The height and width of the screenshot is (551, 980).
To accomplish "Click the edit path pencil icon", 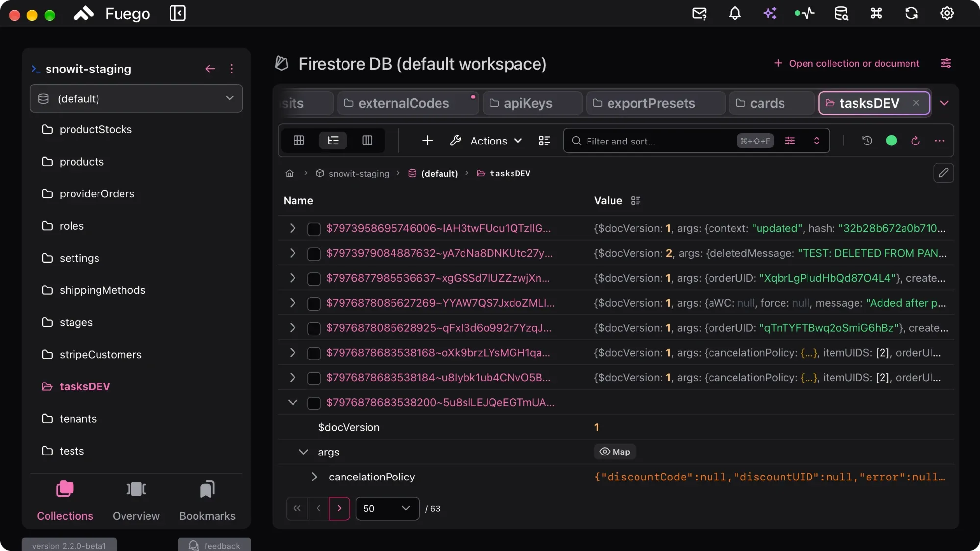I will pos(943,173).
